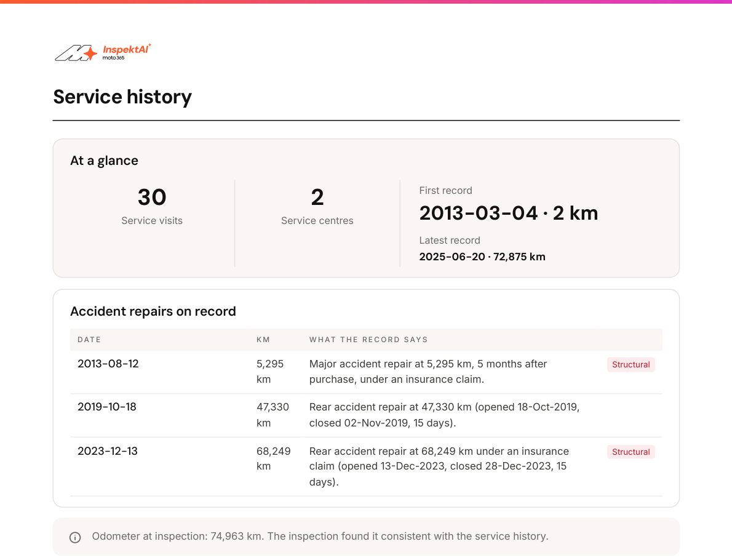Click the 68,249 km mileage cell
The height and width of the screenshot is (560, 732).
274,458
